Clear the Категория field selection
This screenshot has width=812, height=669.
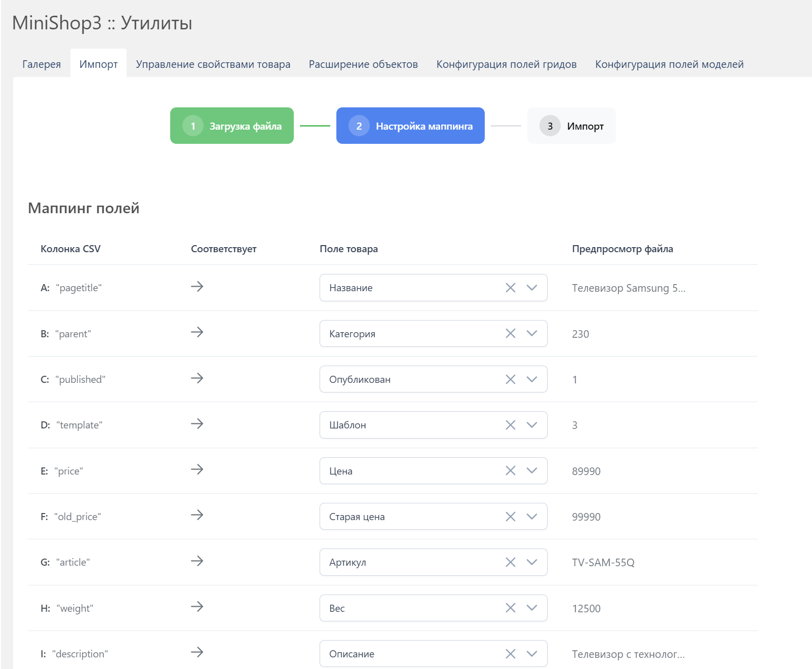pos(510,333)
